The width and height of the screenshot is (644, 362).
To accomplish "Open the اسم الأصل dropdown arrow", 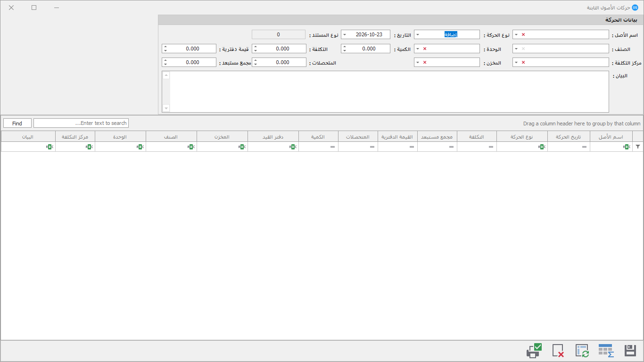I will 516,35.
